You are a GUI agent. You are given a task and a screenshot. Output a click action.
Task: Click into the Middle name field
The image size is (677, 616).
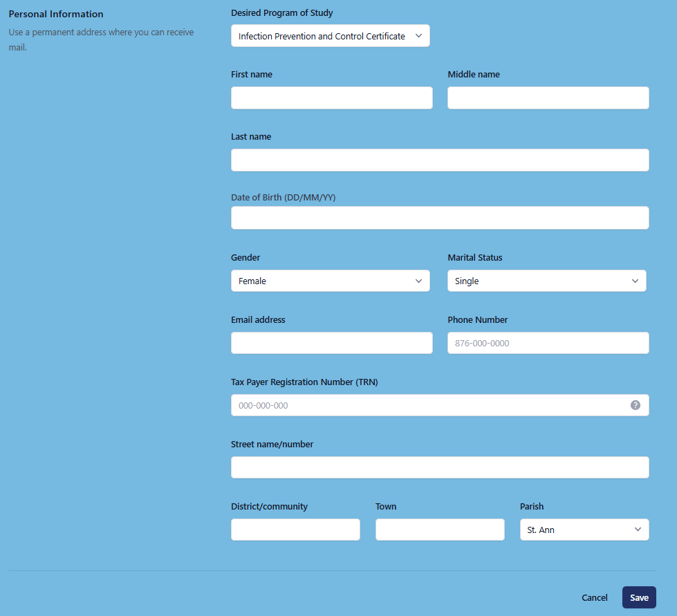pos(548,98)
